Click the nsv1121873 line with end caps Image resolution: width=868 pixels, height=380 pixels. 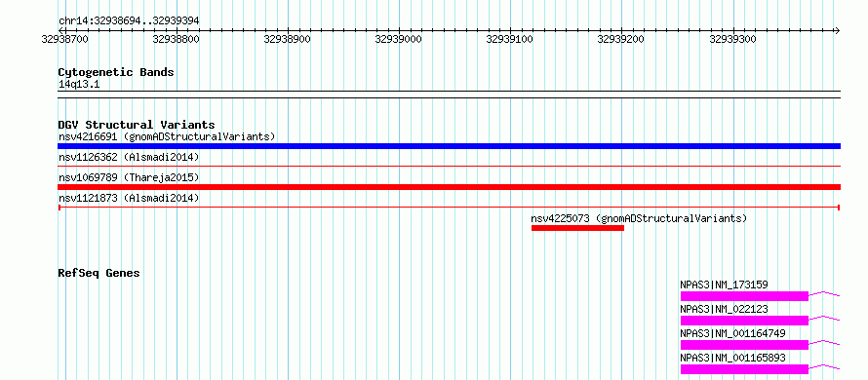tap(449, 208)
